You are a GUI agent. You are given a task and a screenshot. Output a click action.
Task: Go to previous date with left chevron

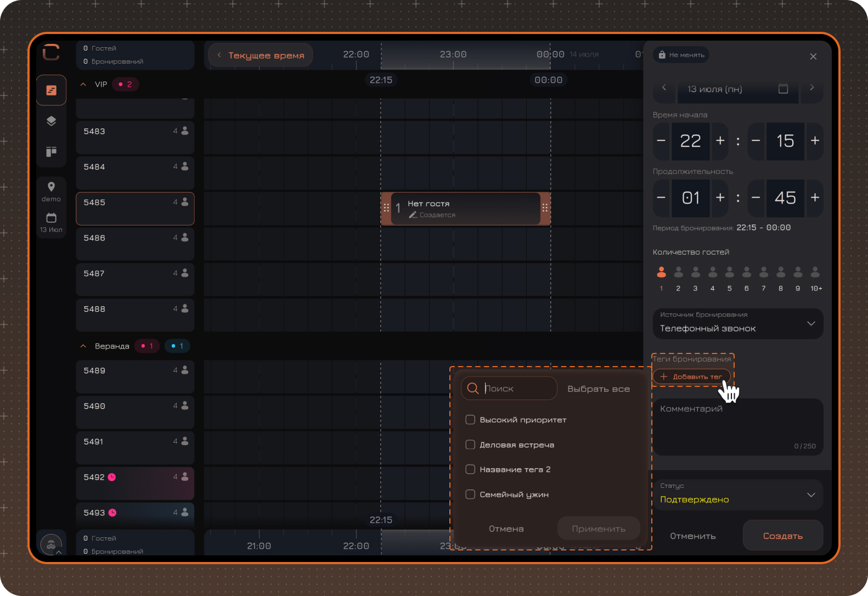click(664, 88)
